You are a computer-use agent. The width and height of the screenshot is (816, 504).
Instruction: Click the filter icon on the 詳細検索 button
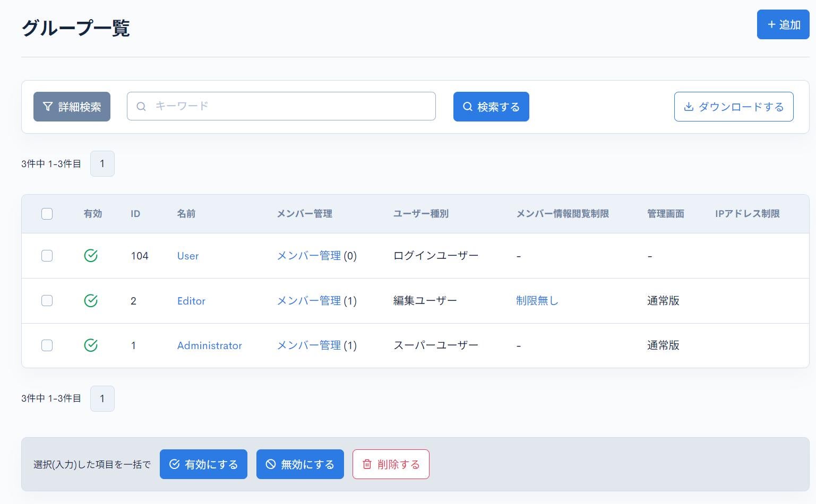(x=47, y=106)
